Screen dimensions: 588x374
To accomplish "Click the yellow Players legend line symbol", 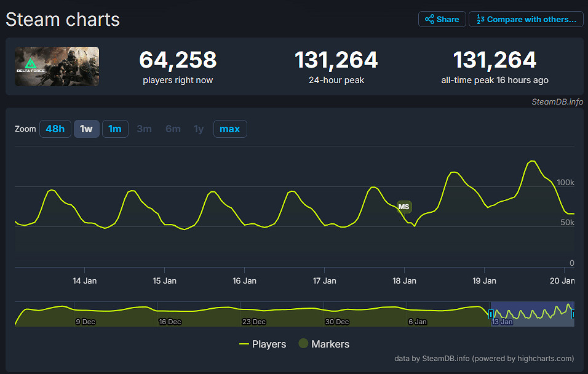I will [245, 344].
